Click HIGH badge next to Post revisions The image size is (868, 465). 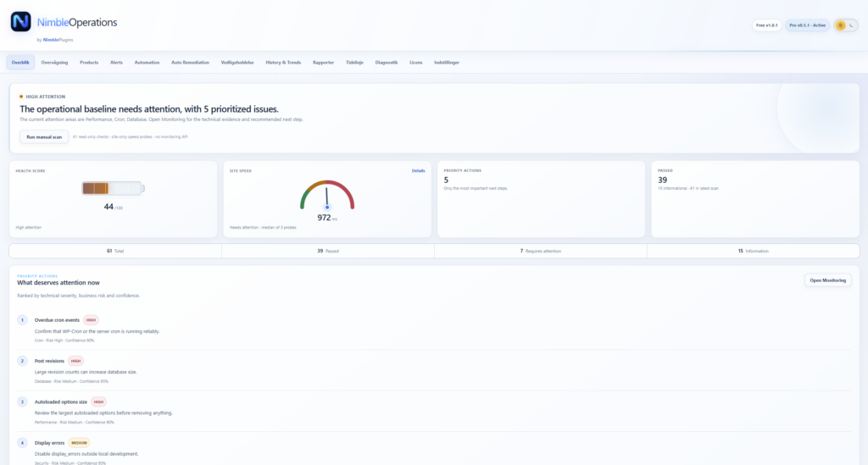(x=75, y=361)
